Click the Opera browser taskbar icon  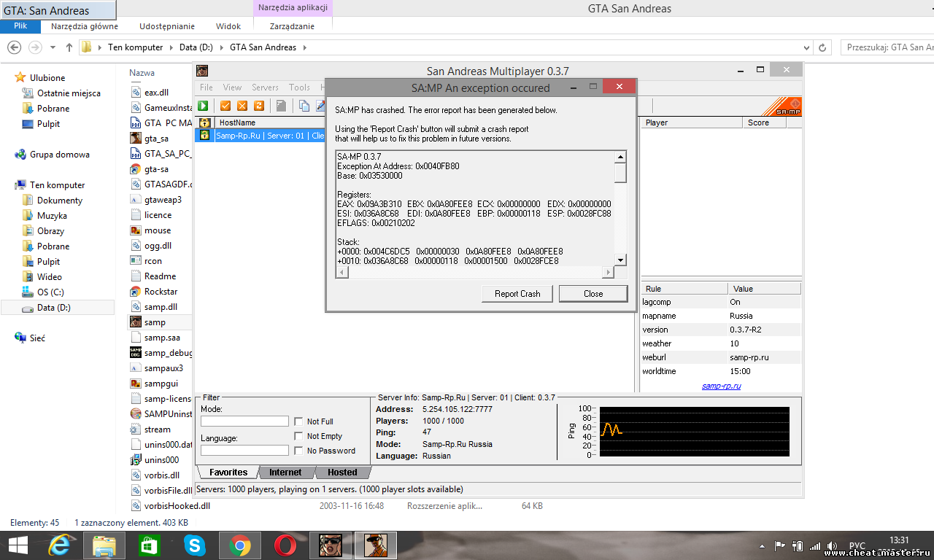coord(285,545)
